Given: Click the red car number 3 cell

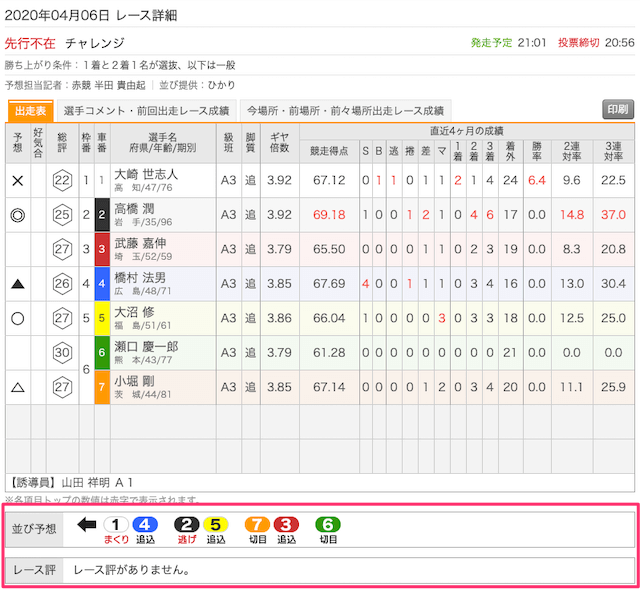Looking at the screenshot, I should point(102,249).
